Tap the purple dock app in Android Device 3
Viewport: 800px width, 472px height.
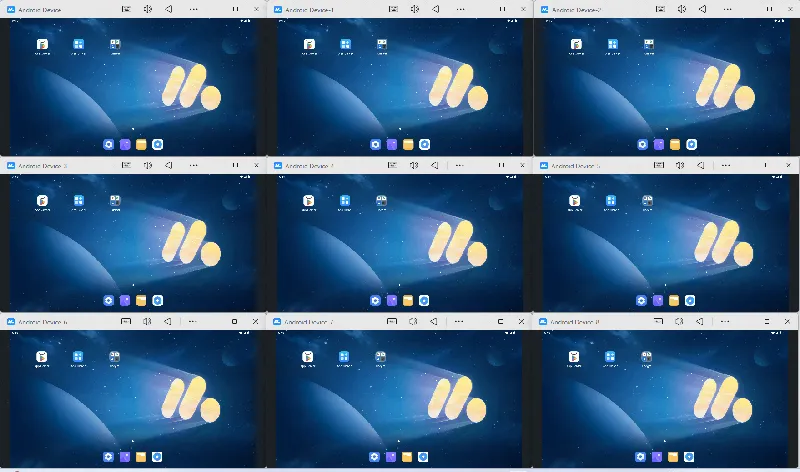(125, 300)
